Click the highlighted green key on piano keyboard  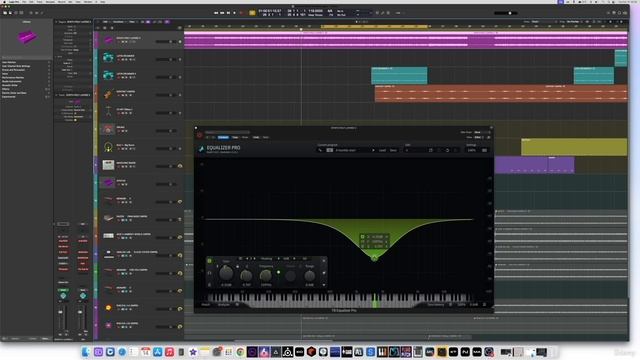pyautogui.click(x=375, y=301)
